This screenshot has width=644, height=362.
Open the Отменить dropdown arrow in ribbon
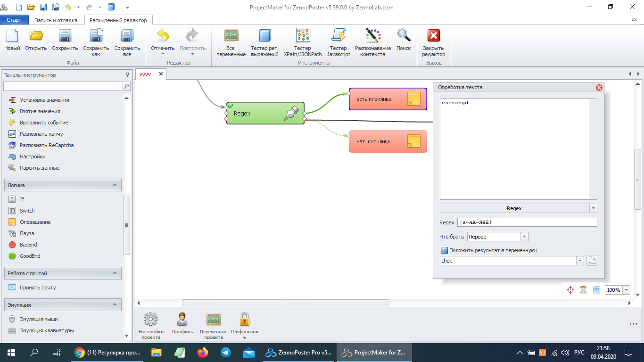click(163, 54)
